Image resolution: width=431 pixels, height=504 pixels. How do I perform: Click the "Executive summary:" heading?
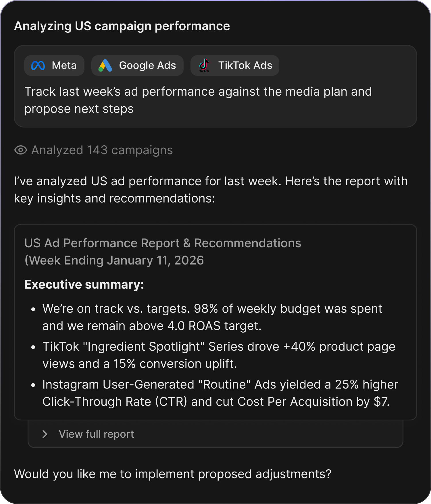(x=84, y=285)
